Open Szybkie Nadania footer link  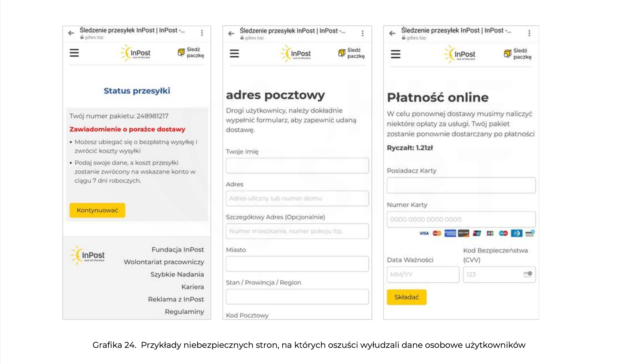[x=177, y=274]
